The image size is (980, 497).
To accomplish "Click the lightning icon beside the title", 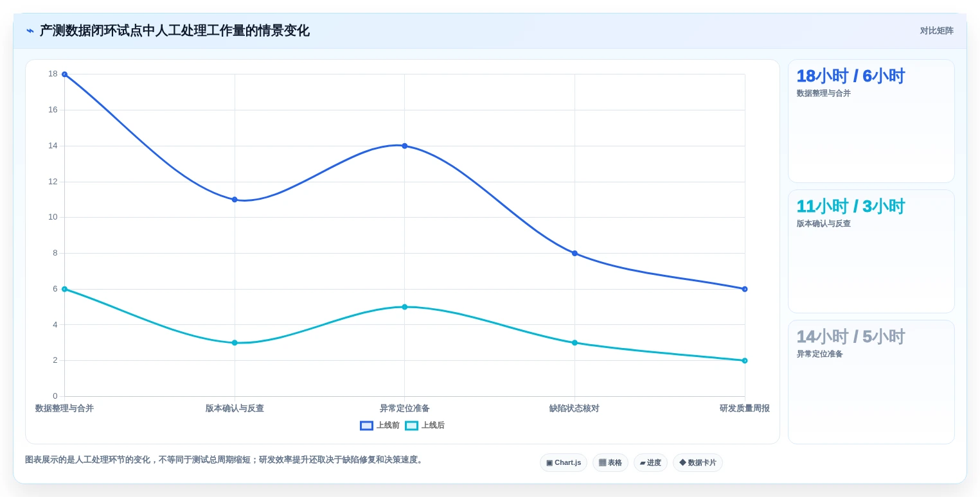I will click(x=30, y=31).
